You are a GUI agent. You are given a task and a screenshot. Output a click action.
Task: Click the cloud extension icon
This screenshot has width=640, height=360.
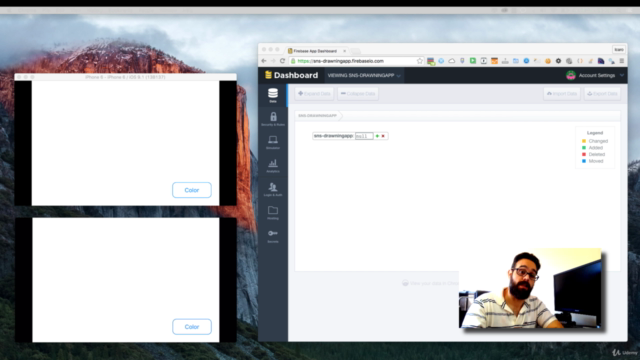click(x=451, y=61)
